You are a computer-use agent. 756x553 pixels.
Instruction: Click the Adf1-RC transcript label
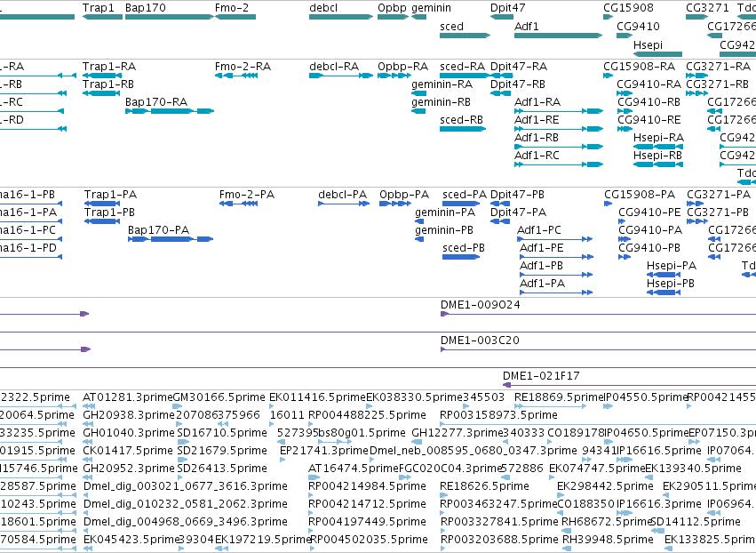pos(537,156)
